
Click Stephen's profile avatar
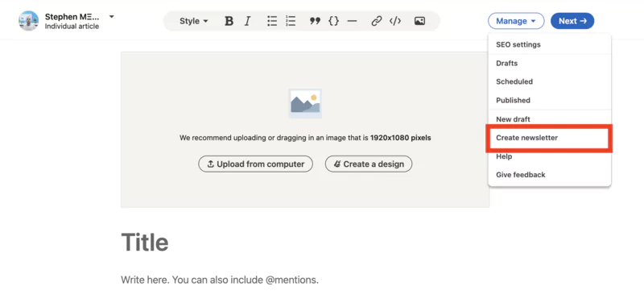[28, 21]
